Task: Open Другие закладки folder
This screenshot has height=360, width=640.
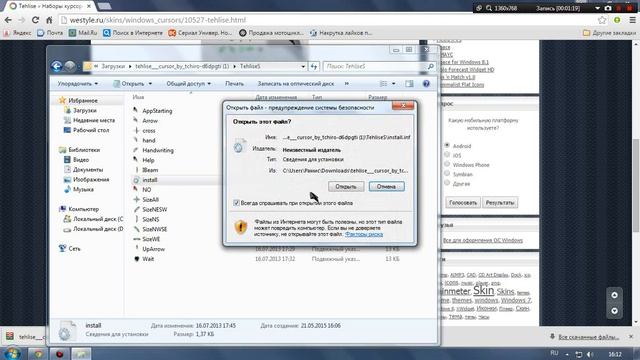Action: pos(609,33)
